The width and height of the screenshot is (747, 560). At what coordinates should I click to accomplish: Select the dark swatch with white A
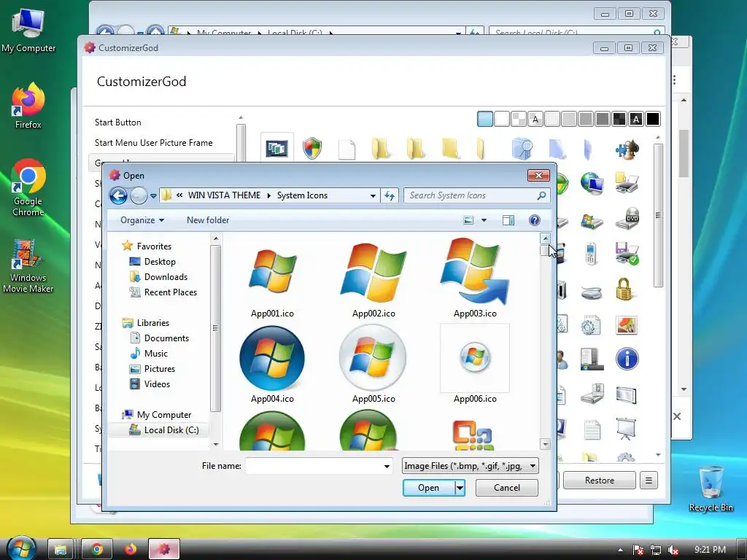point(636,119)
